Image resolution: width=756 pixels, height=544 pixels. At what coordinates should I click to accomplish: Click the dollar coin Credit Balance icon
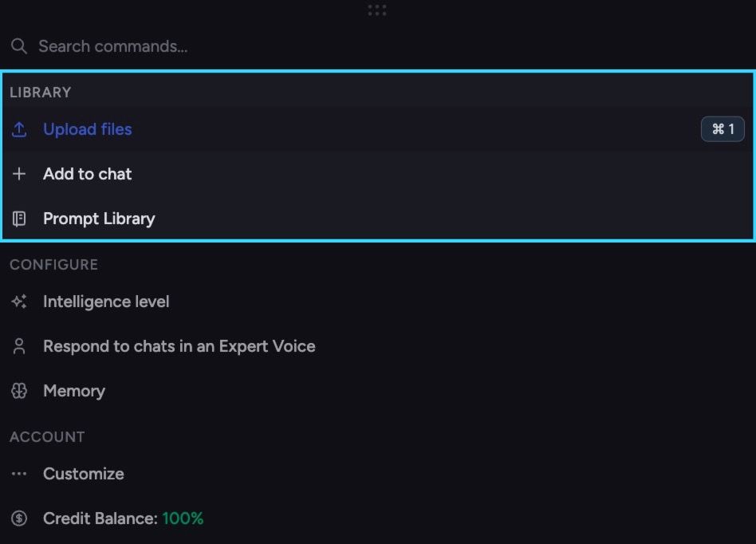(x=19, y=518)
